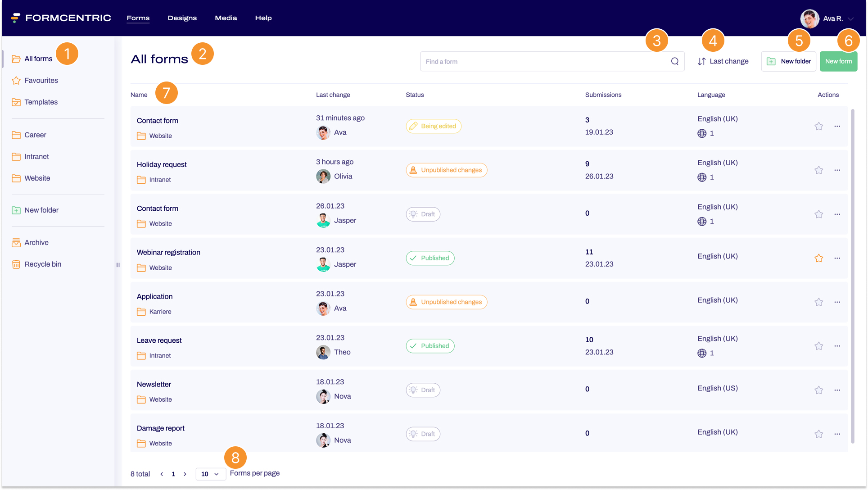Star the Leave request form
Image resolution: width=868 pixels, height=490 pixels.
818,346
